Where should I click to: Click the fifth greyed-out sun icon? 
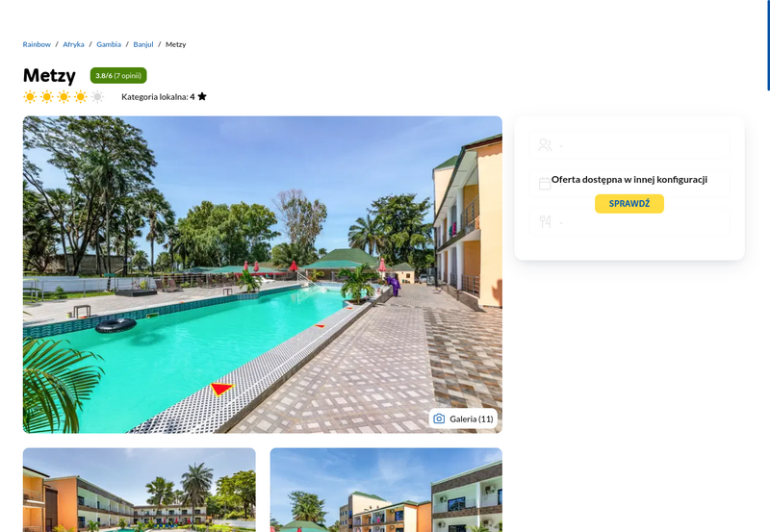97,96
